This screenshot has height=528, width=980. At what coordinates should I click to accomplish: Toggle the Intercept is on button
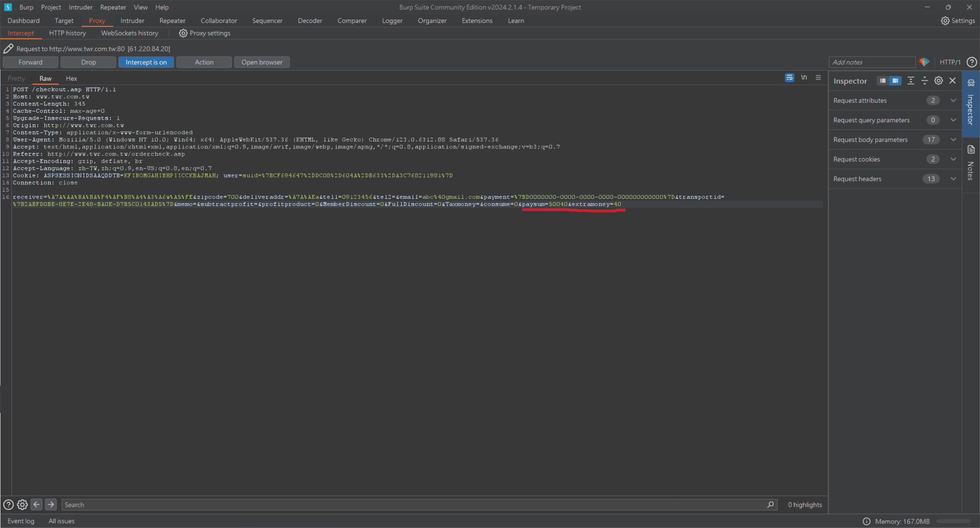[x=146, y=62]
